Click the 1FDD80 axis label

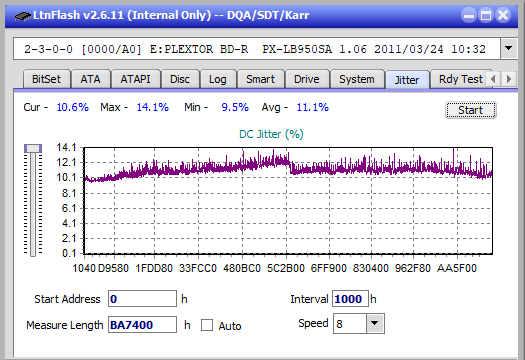154,268
